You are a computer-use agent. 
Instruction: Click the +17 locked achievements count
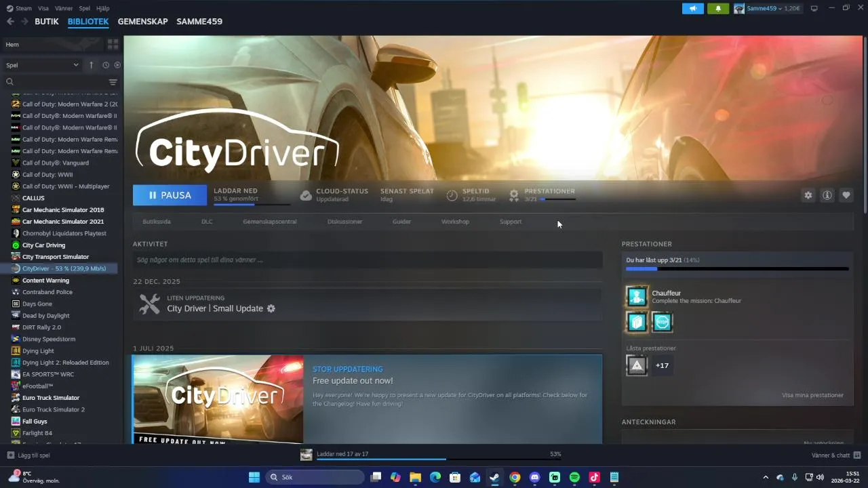pyautogui.click(x=662, y=365)
